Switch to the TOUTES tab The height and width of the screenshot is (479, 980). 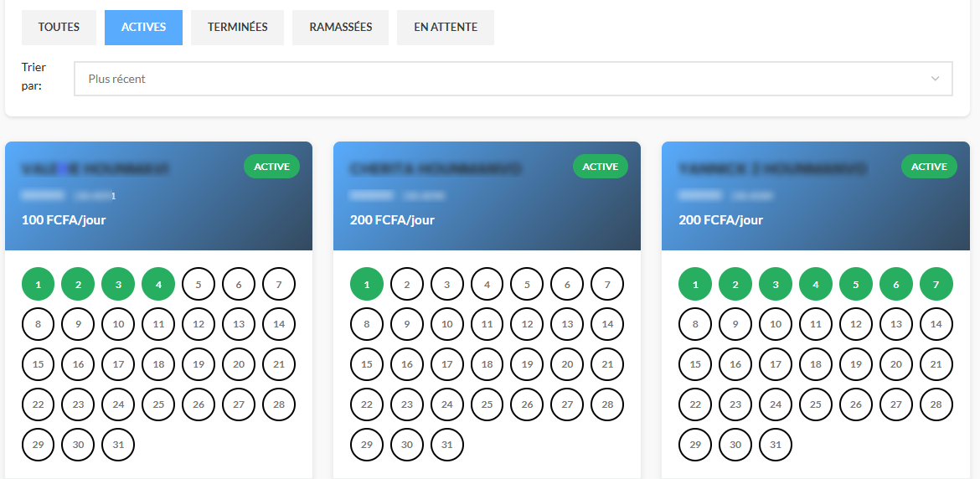(59, 28)
